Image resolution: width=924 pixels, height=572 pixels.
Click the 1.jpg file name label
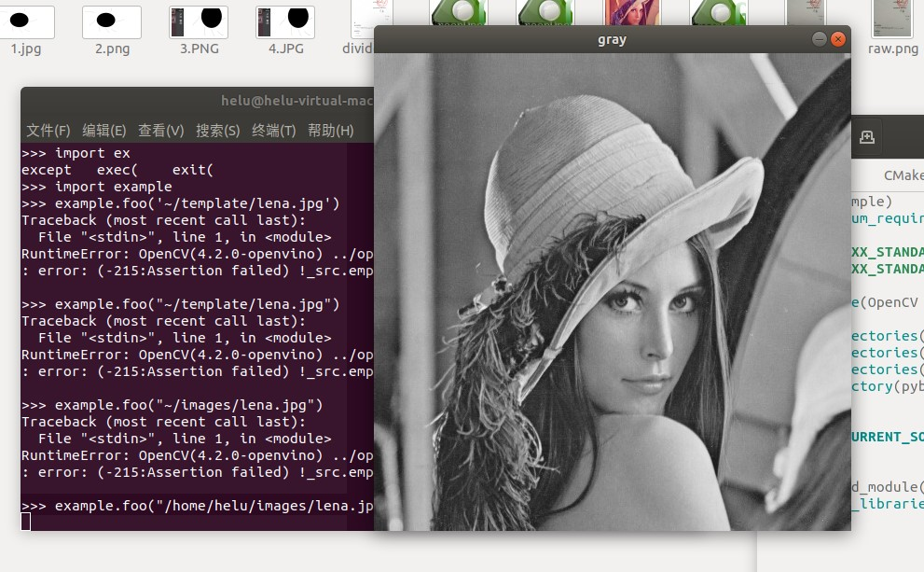coord(26,49)
